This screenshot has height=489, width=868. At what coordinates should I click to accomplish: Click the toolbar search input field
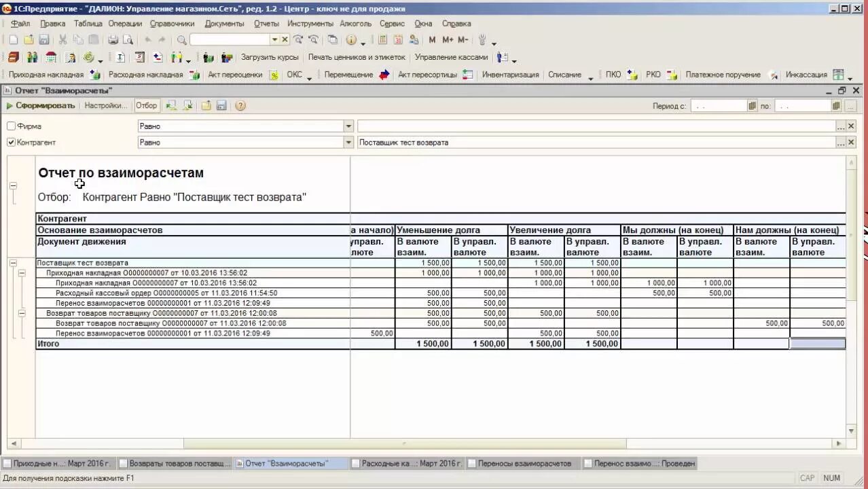pos(230,40)
